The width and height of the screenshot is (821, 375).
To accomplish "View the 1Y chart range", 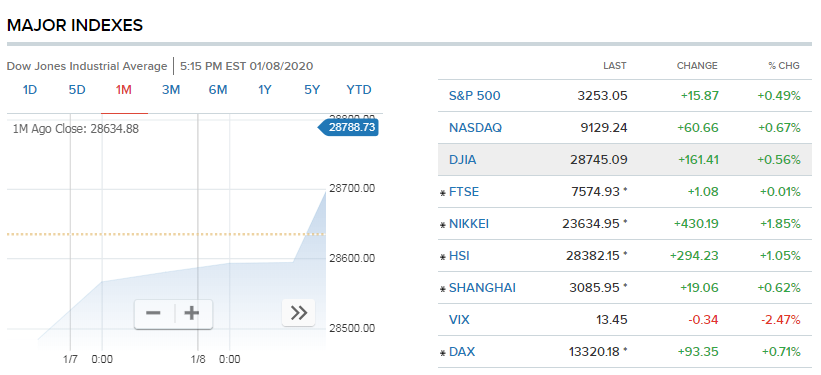I will coord(265,90).
